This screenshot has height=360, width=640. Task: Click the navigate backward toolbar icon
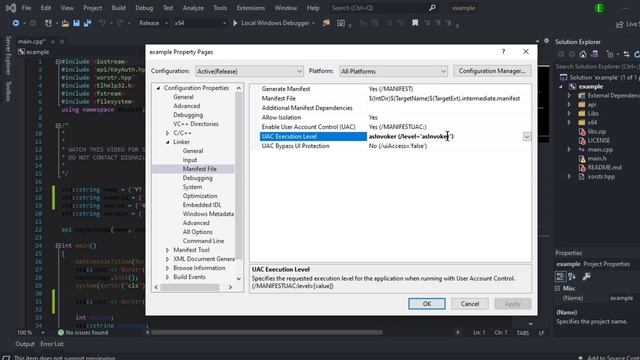16,23
